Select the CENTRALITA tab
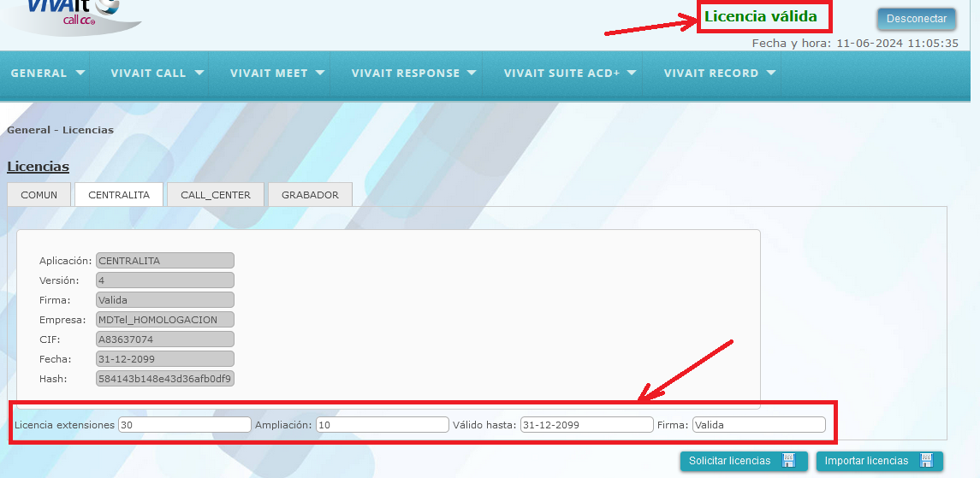The width and height of the screenshot is (980, 478). [119, 195]
